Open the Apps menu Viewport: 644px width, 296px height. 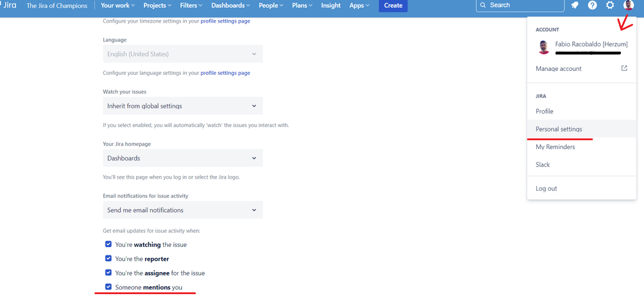(359, 5)
